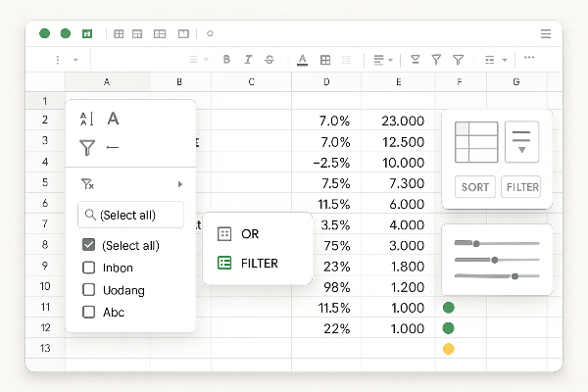Click the small circle icon in top bar
This screenshot has width=588, height=392.
click(210, 33)
